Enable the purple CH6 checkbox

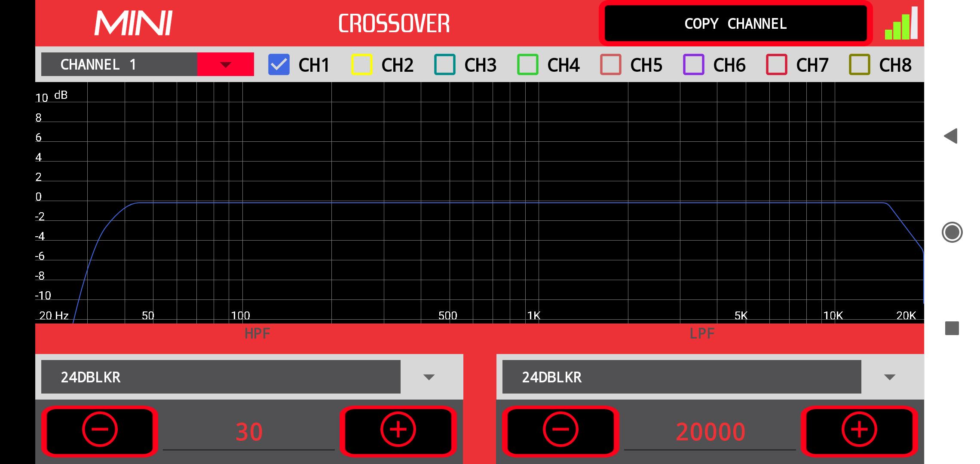point(694,65)
